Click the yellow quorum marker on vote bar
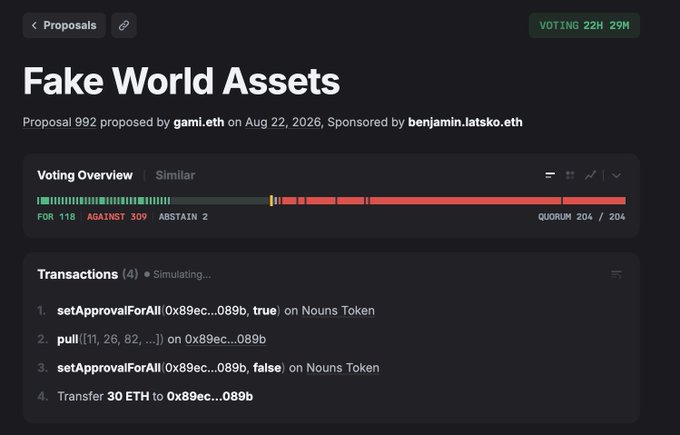 pos(271,200)
